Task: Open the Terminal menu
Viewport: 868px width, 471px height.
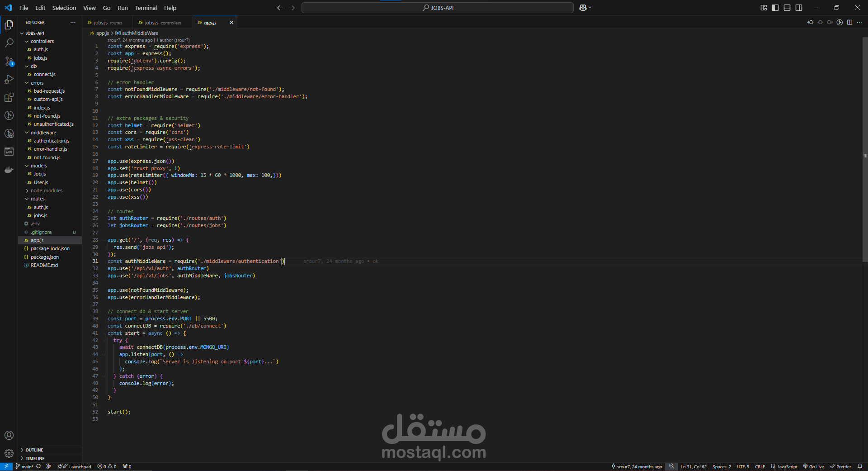Action: tap(145, 8)
